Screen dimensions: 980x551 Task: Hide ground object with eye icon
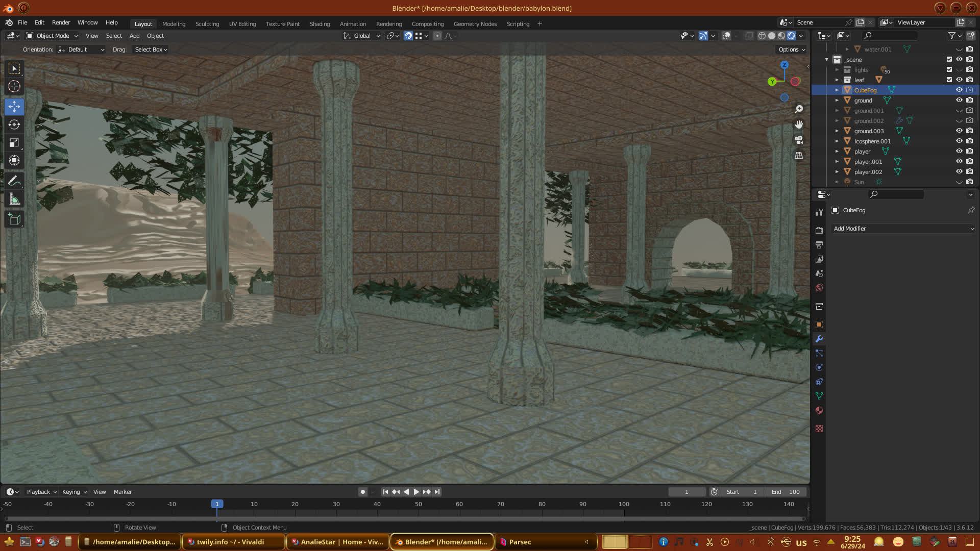point(959,101)
